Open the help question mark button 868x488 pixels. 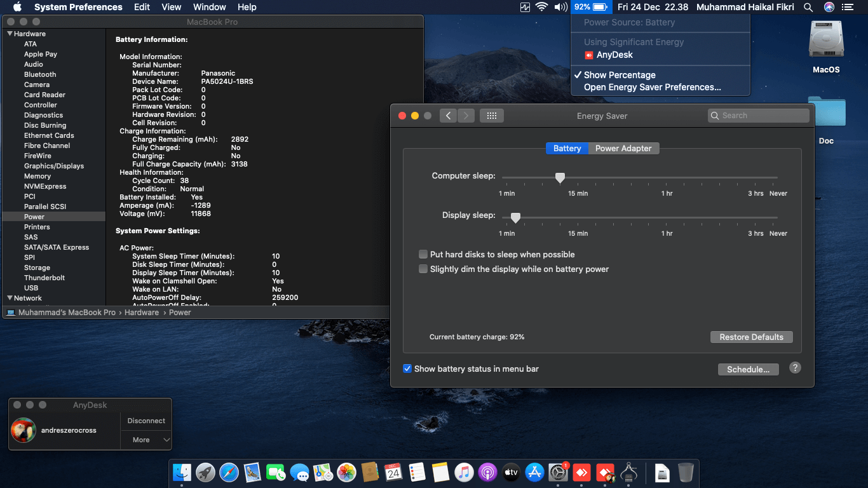[x=795, y=368]
